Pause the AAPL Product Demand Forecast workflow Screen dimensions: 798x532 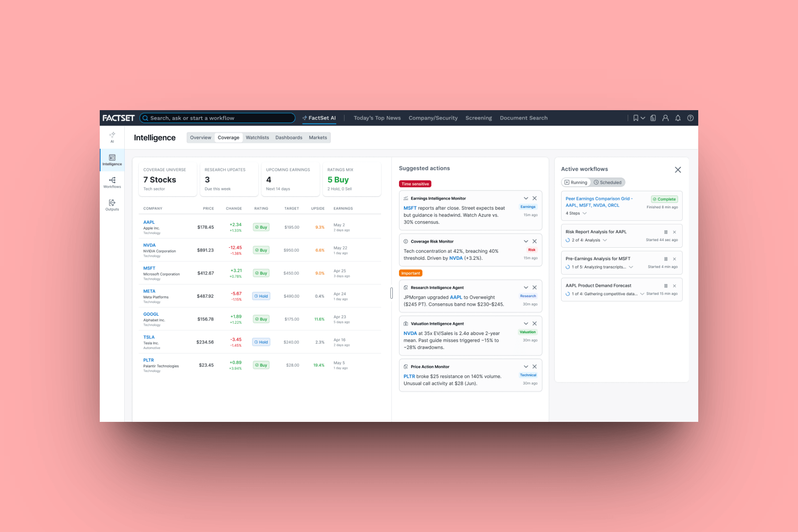(x=666, y=286)
